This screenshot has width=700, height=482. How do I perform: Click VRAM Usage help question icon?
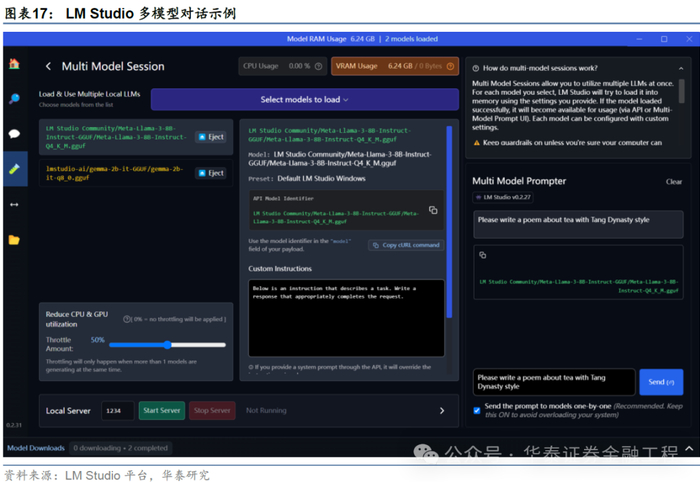pos(450,66)
